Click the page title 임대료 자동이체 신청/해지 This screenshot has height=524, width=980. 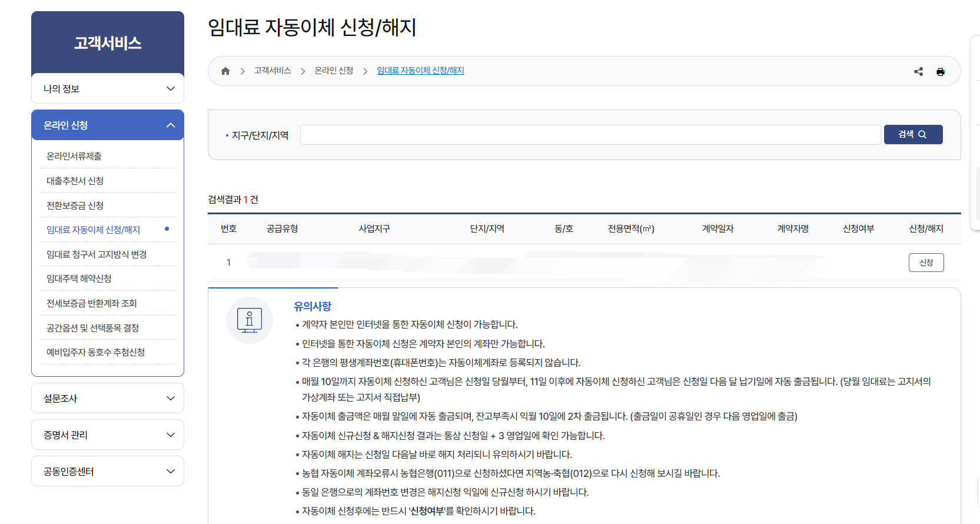(x=312, y=27)
